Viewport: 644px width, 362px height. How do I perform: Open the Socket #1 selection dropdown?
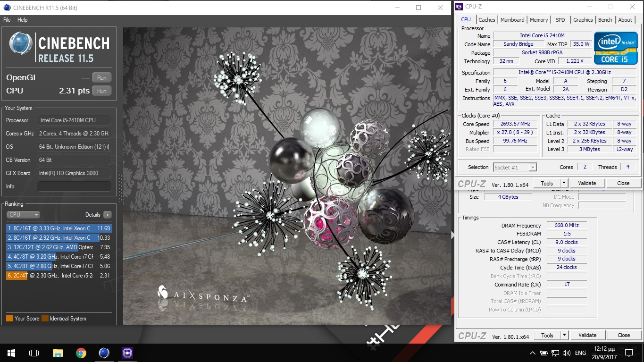point(515,167)
